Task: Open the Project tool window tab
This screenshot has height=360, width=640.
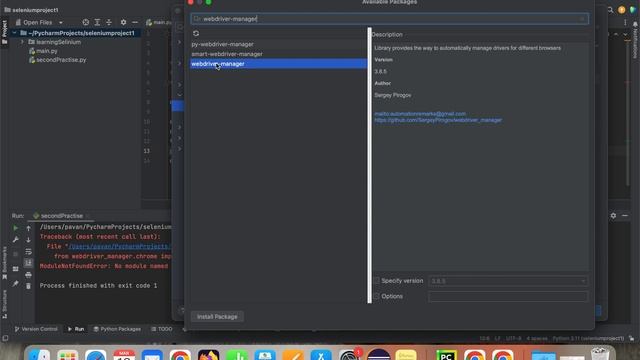Action: 4,32
